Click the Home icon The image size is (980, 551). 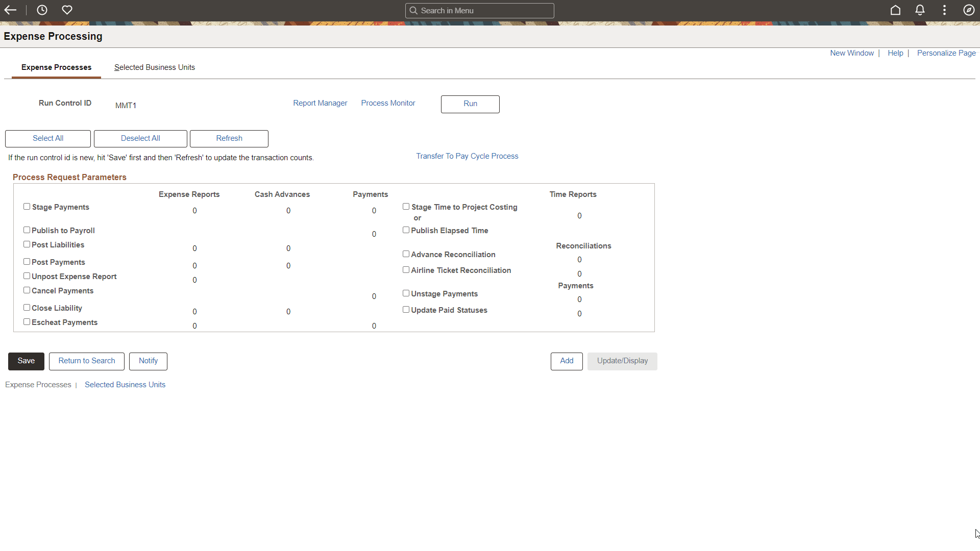coord(896,10)
